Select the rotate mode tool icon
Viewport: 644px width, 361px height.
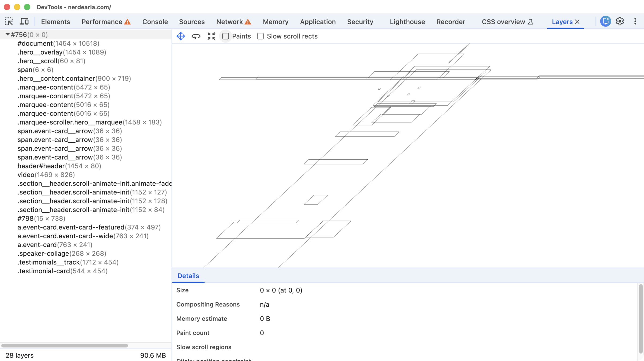196,36
